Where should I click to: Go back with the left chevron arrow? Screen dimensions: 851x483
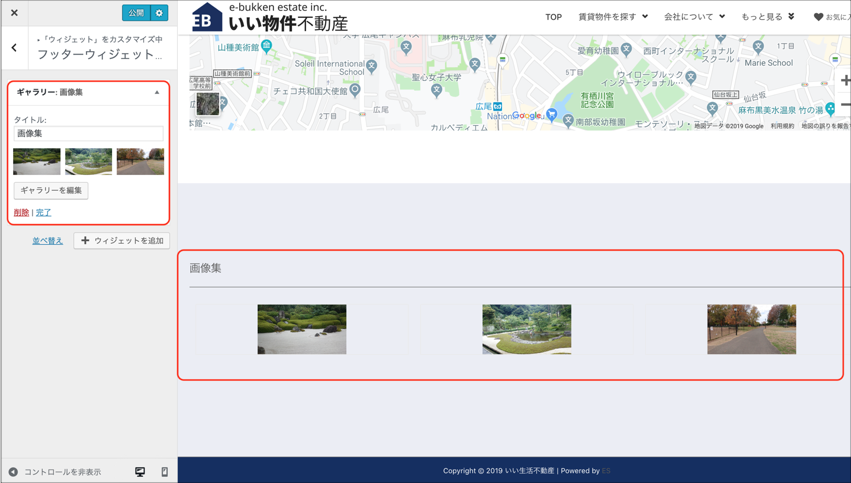click(x=14, y=47)
